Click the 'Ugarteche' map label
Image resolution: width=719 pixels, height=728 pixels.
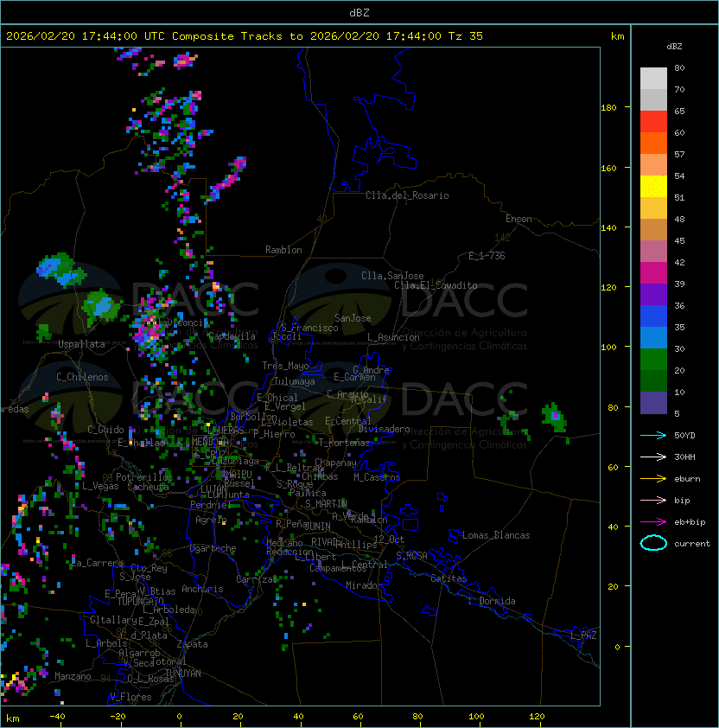click(213, 548)
